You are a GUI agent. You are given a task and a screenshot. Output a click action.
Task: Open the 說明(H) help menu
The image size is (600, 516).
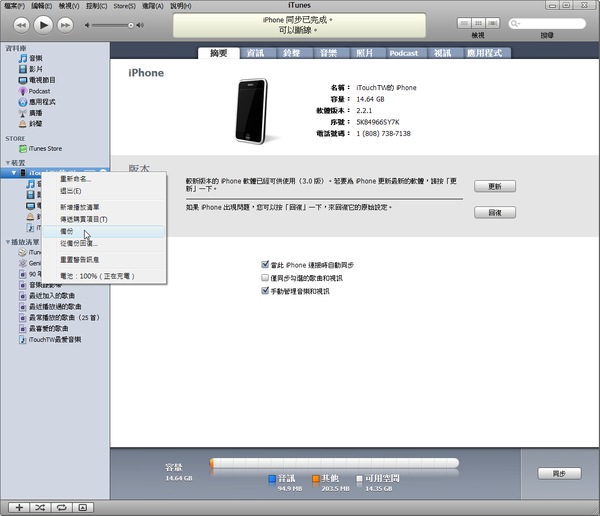pyautogui.click(x=181, y=6)
